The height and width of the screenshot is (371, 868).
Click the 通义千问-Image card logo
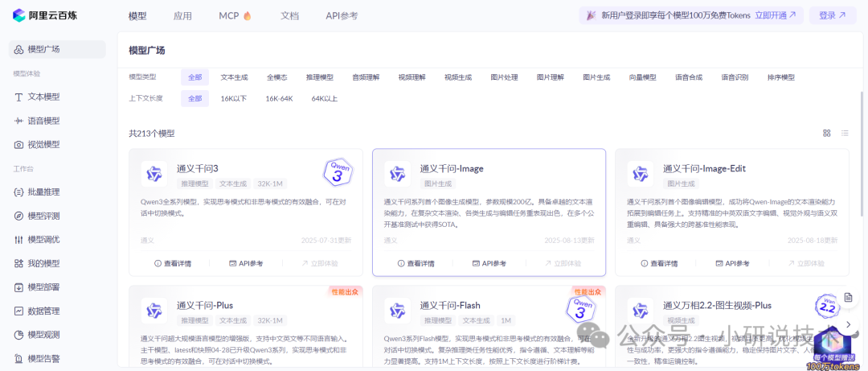tap(398, 174)
